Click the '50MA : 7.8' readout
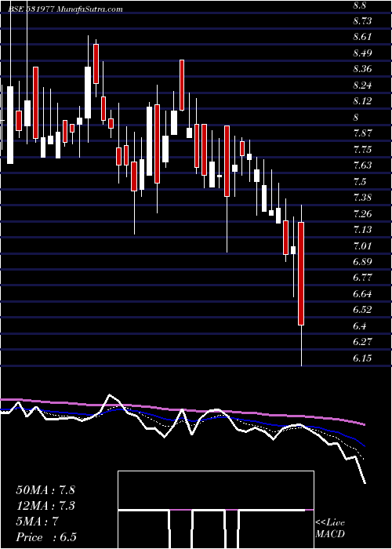The height and width of the screenshot is (549, 392). pyautogui.click(x=45, y=490)
